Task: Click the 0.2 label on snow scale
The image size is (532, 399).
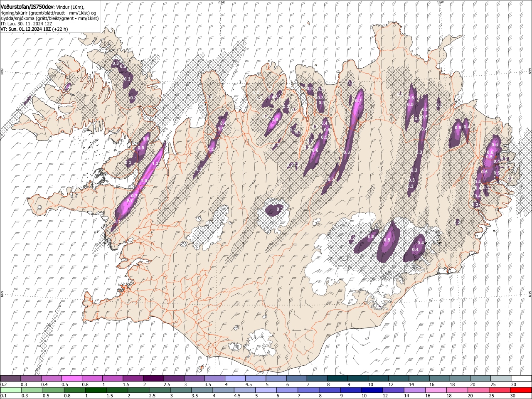Action: click(3, 384)
